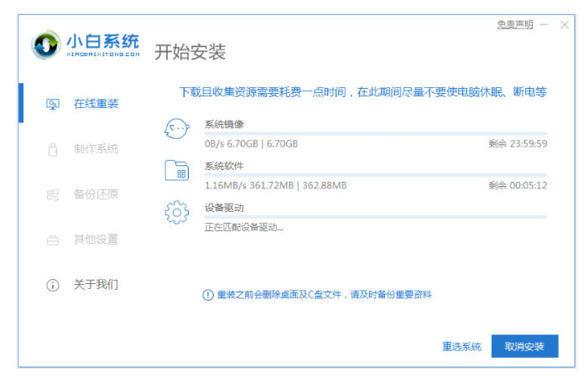The height and width of the screenshot is (382, 588).
Task: Click the briefcase icon beside 其他设置
Action: click(53, 240)
